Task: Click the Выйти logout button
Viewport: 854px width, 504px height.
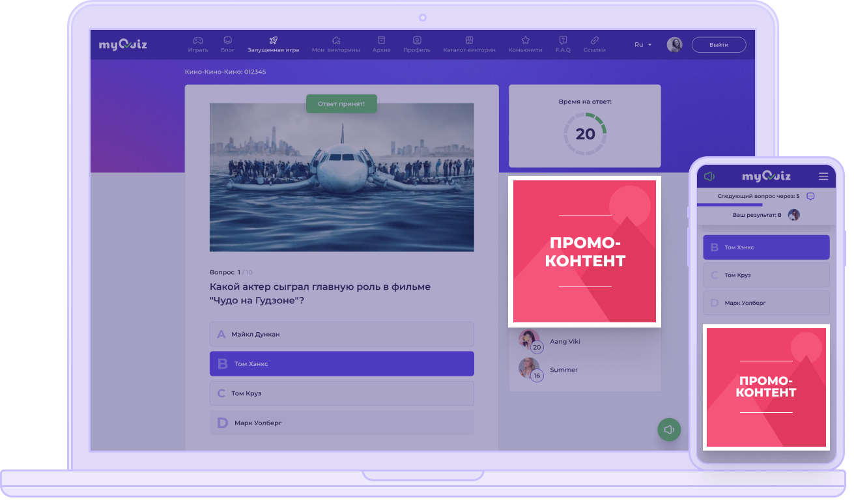Action: tap(719, 45)
